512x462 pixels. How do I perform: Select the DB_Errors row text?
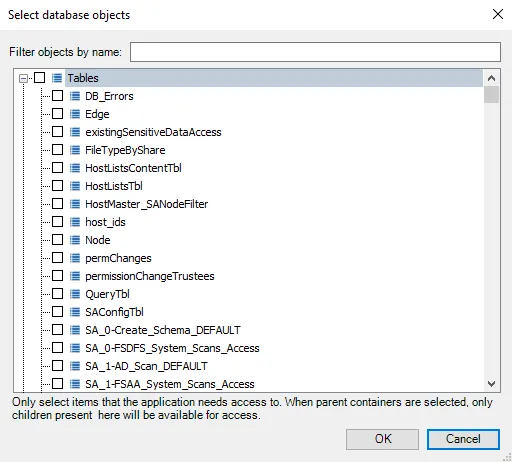(x=109, y=96)
